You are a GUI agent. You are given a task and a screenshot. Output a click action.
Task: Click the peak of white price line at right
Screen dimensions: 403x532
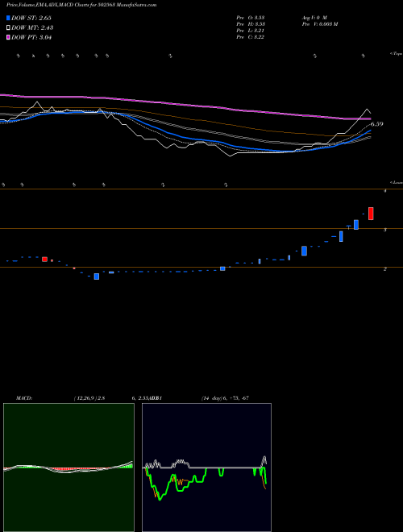pyautogui.click(x=367, y=110)
